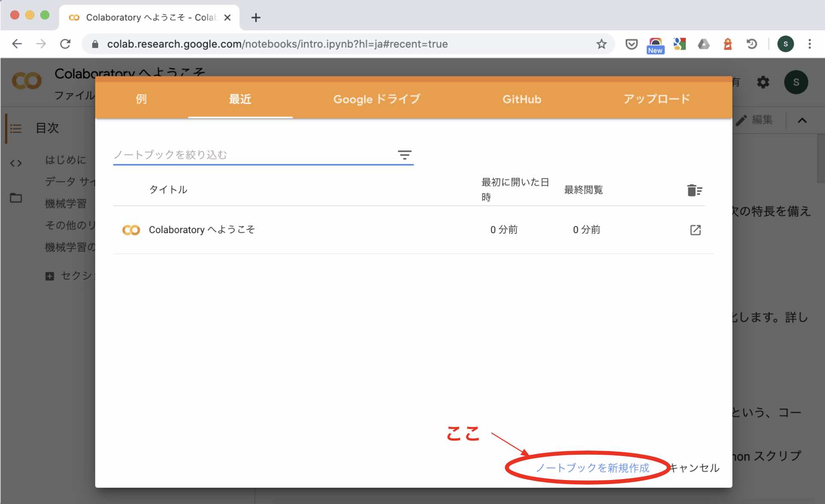This screenshot has height=504, width=825.
Task: Click the Colaboratory へようこそ notebook title
Action: coord(202,230)
